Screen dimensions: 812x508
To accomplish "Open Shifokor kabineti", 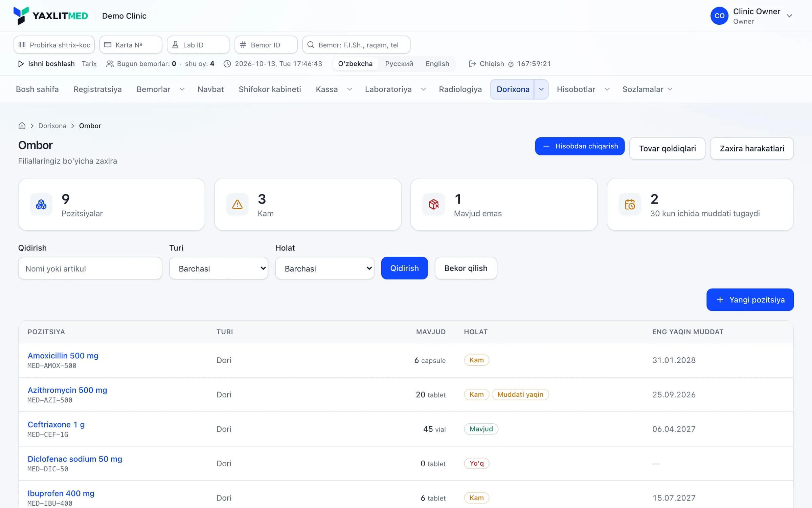I will [270, 89].
